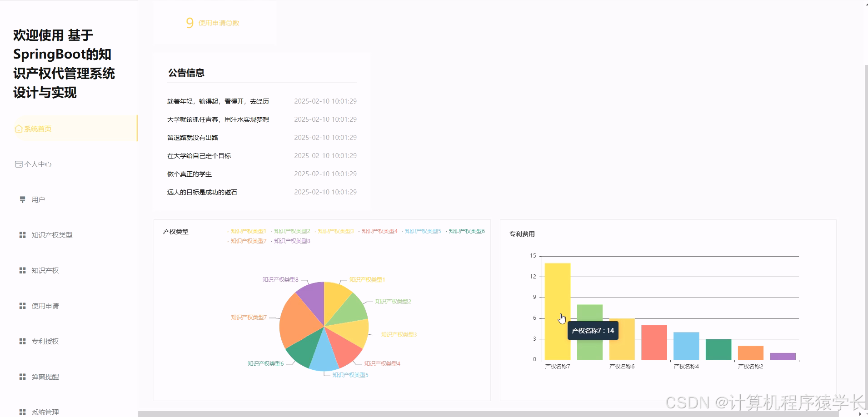Screen dimensions: 868x417
Task: Click the 公告信息 heading
Action: click(186, 73)
